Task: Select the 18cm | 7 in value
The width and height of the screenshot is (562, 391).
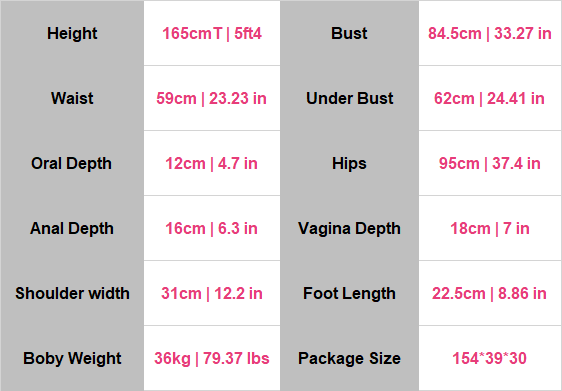Action: 490,229
